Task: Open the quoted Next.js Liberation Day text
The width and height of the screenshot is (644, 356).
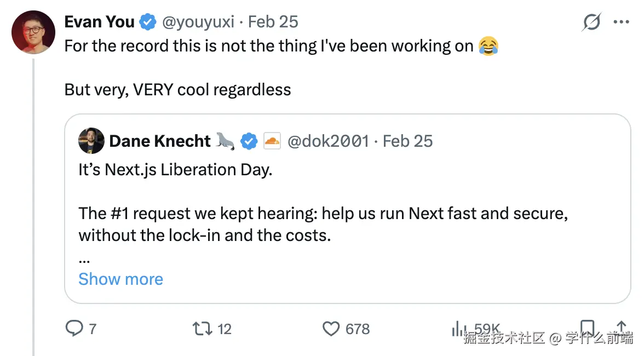Action: pyautogui.click(x=175, y=170)
